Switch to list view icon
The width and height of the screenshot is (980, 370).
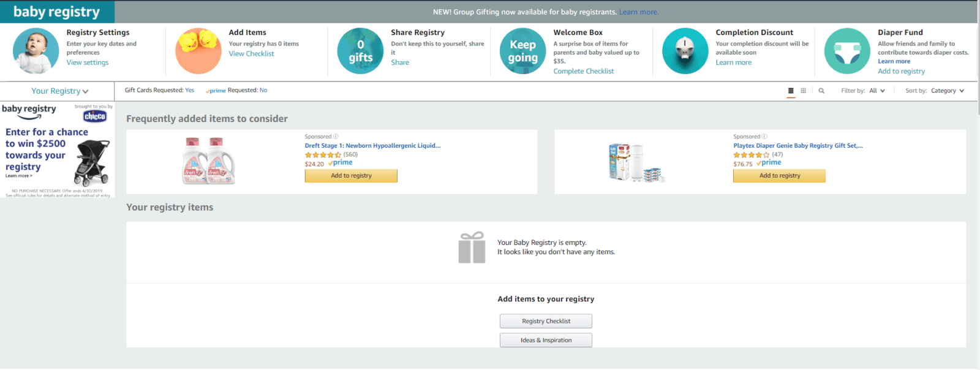coord(791,91)
